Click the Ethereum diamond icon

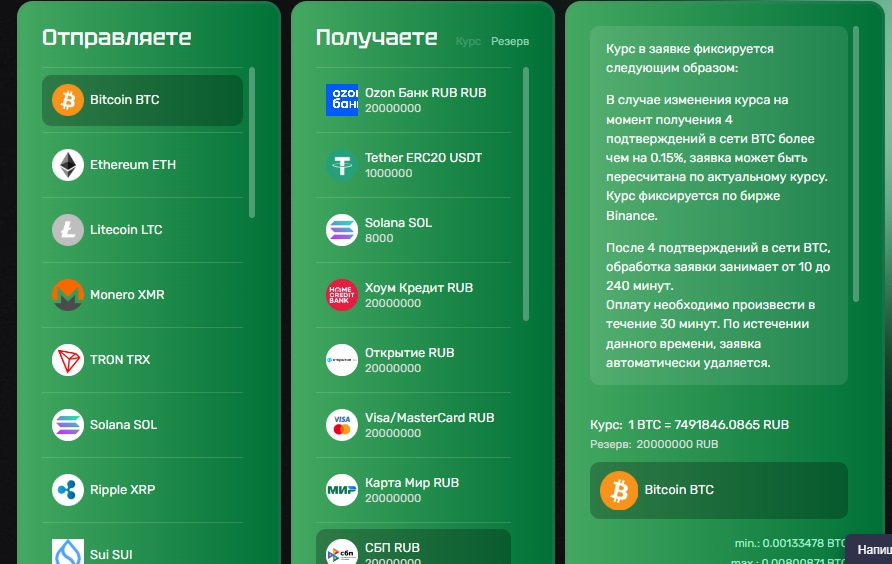point(68,165)
